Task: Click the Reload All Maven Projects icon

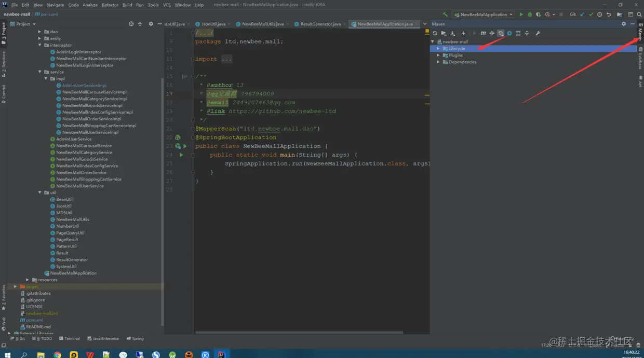Action: [435, 33]
